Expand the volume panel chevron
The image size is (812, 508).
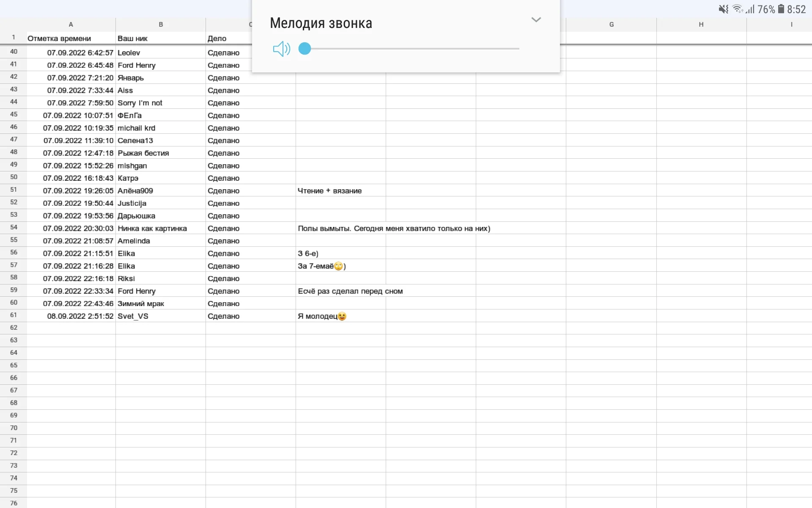[x=536, y=20]
